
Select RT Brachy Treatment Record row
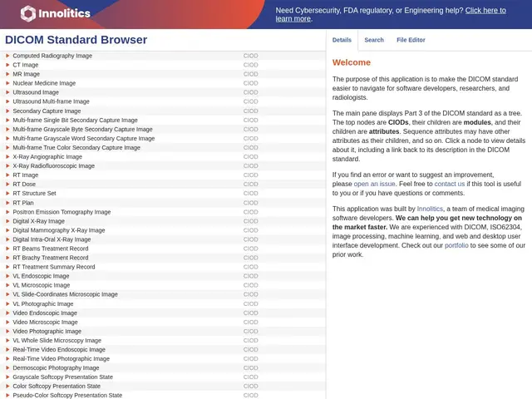point(163,258)
